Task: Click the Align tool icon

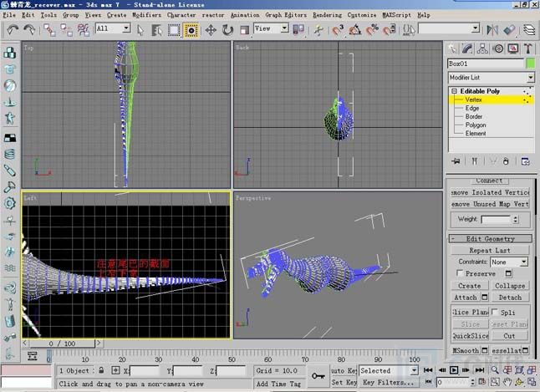Action: tap(509, 30)
